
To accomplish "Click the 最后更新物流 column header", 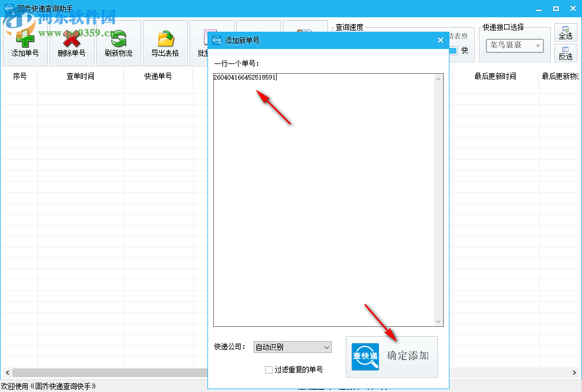I will pyautogui.click(x=560, y=76).
